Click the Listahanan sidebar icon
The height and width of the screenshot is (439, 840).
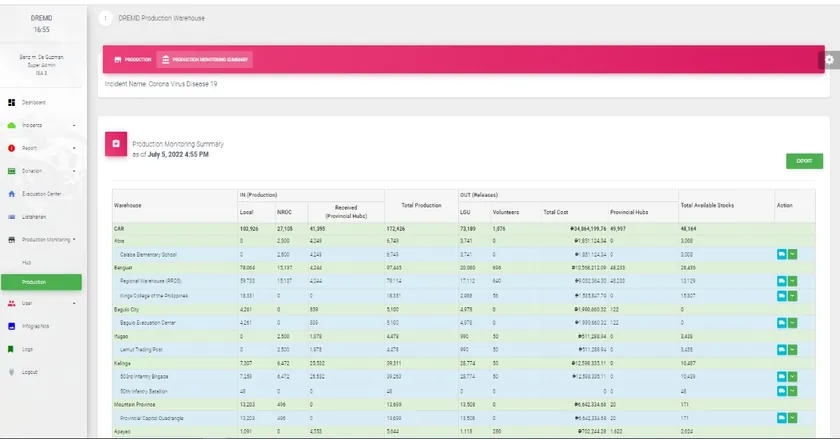pyautogui.click(x=11, y=217)
